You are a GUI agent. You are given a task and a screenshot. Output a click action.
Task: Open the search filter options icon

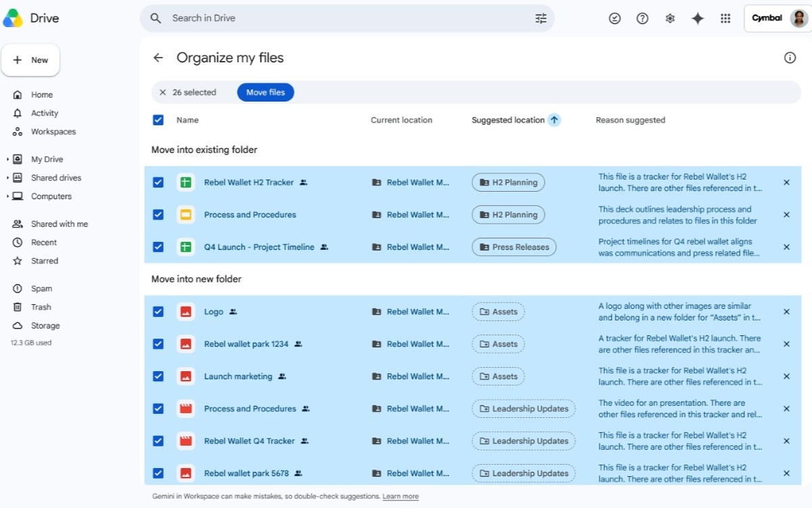point(541,18)
